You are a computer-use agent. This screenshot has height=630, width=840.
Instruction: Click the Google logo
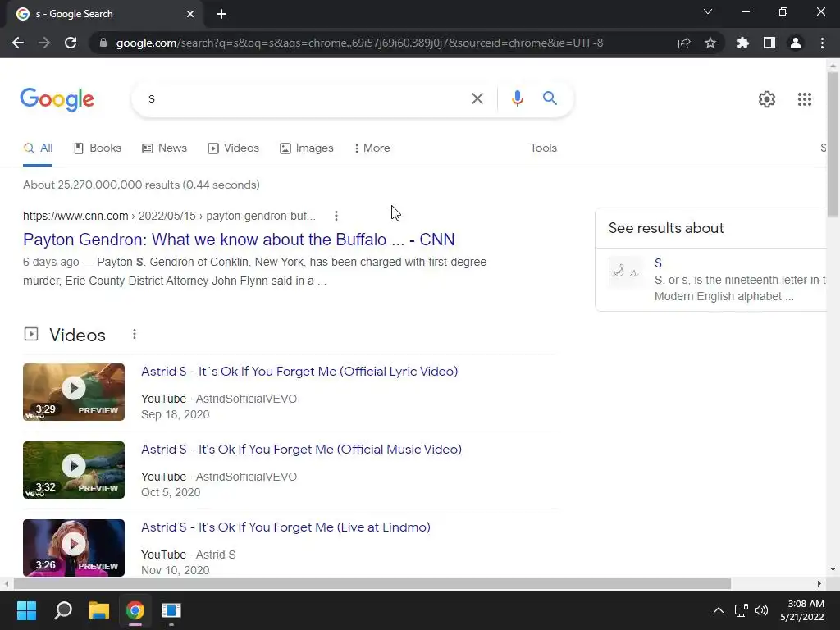[x=57, y=99]
